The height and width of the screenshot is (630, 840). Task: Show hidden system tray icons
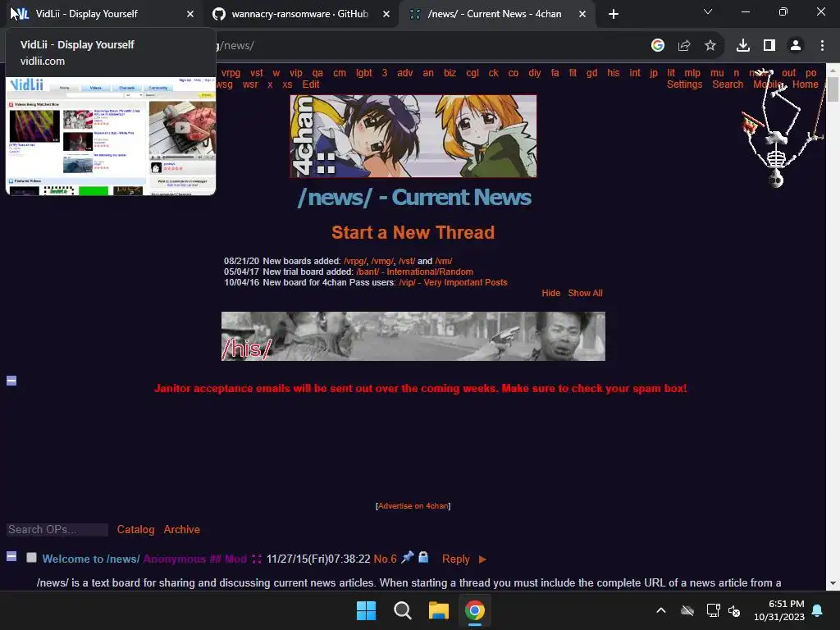[x=661, y=610]
